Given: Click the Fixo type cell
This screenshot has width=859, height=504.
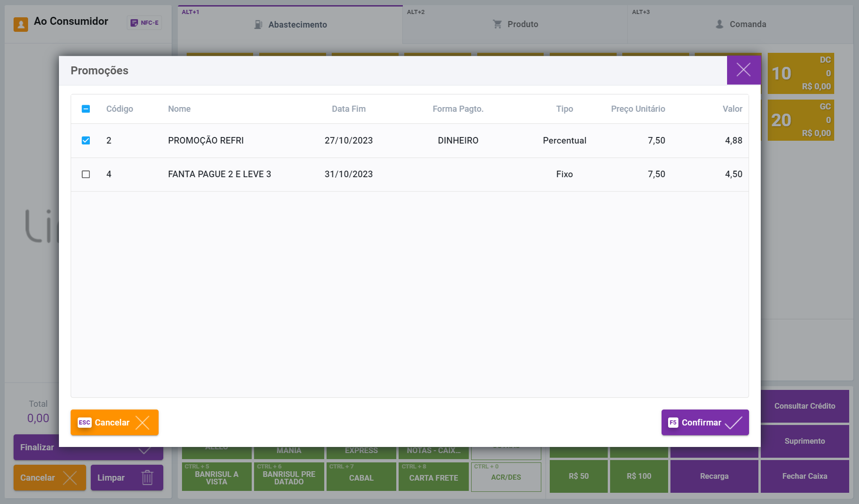Looking at the screenshot, I should [x=564, y=174].
